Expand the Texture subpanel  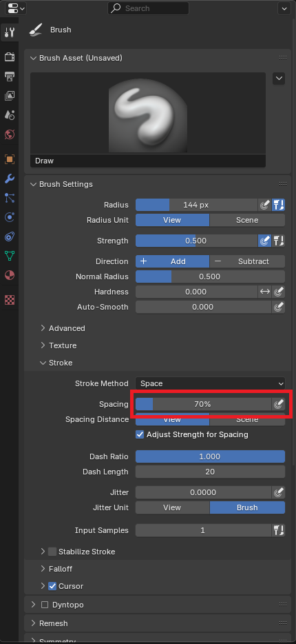[x=43, y=345]
